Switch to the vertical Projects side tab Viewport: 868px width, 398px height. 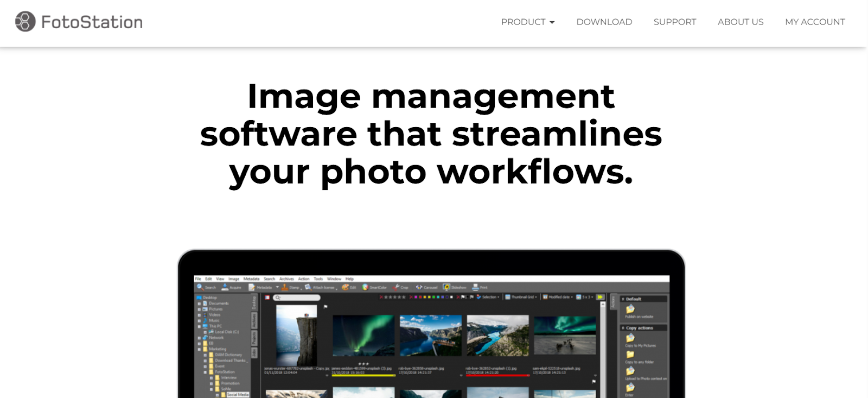[253, 337]
